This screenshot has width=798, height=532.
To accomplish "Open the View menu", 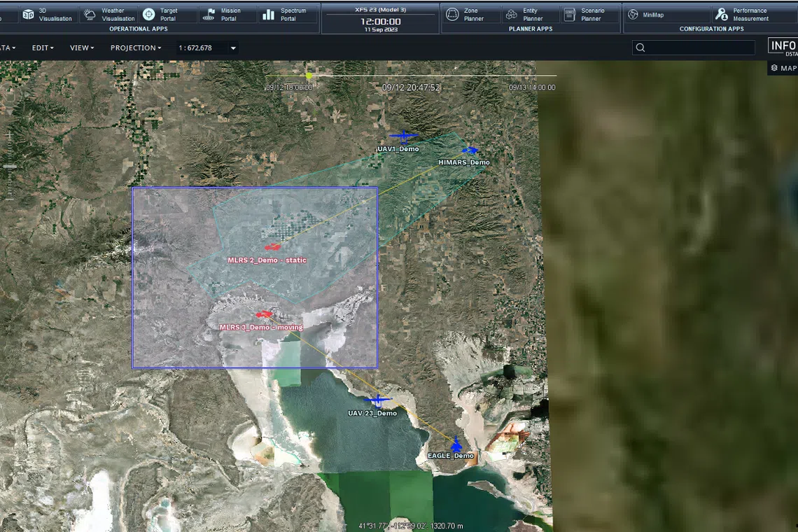I will click(81, 48).
